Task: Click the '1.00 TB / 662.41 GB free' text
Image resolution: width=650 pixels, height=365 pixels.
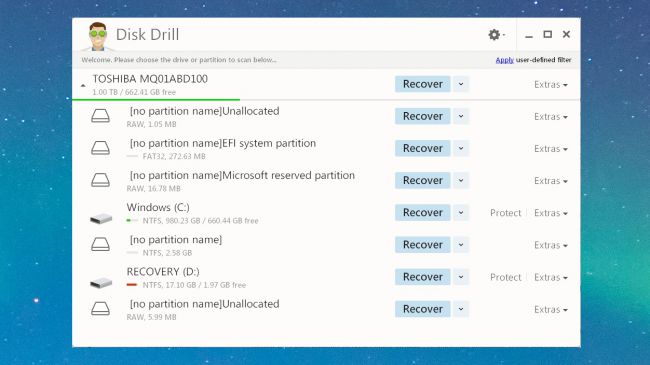Action: click(134, 92)
